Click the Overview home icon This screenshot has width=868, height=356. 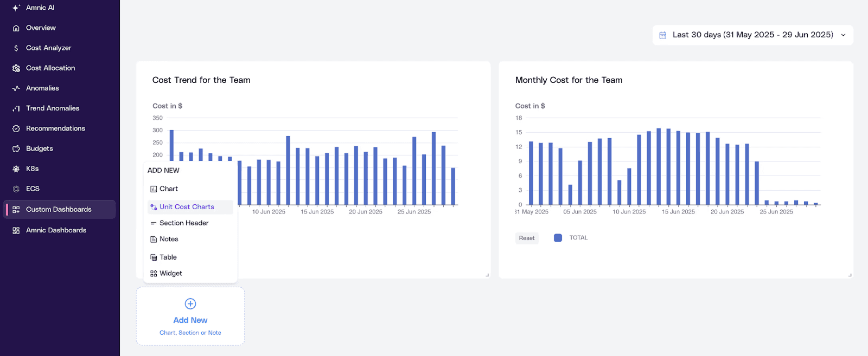16,28
